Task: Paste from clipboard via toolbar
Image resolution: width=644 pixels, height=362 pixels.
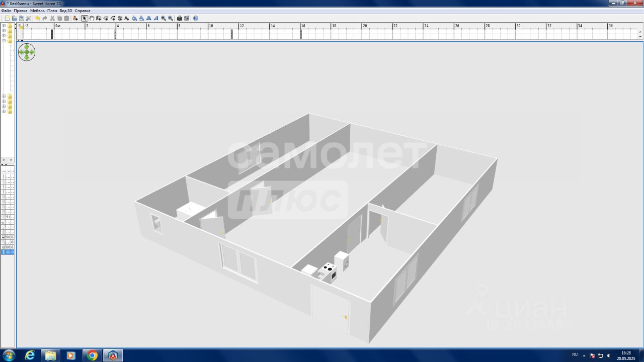Action: point(66,18)
